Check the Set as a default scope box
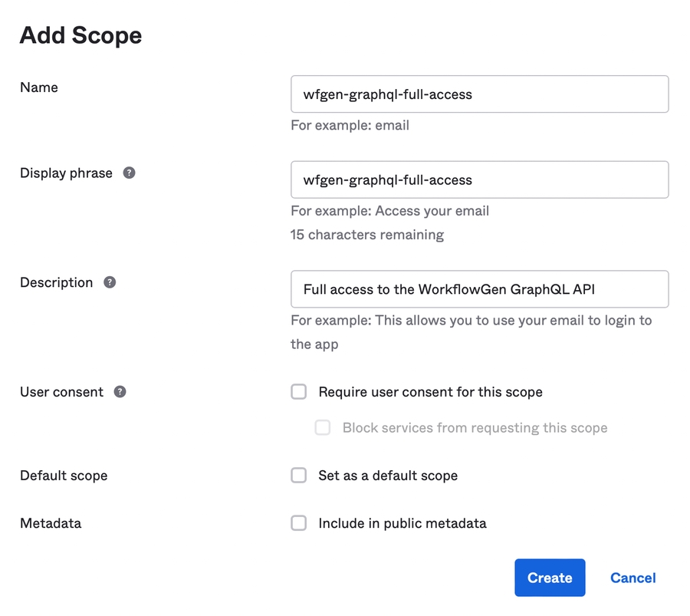Image resolution: width=690 pixels, height=616 pixels. [299, 476]
